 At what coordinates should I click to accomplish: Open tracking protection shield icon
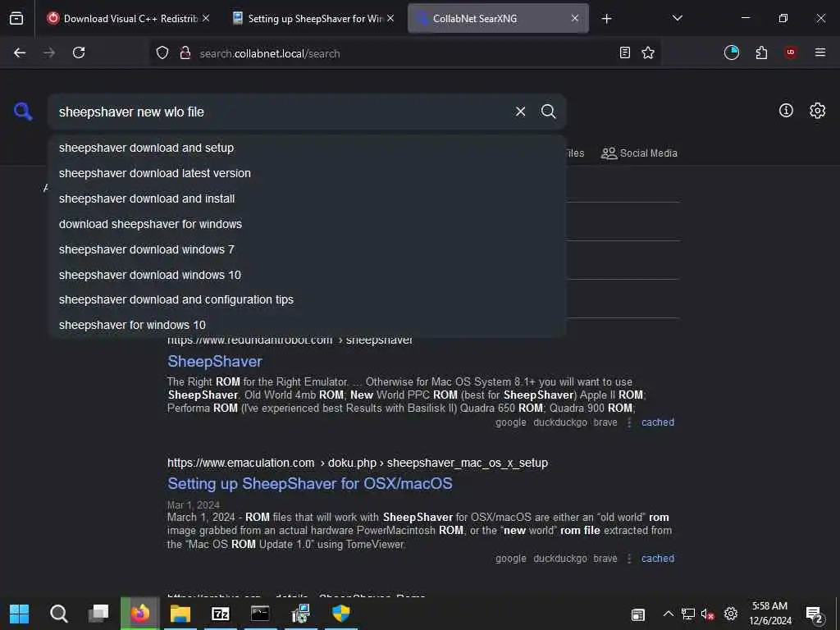(x=162, y=52)
